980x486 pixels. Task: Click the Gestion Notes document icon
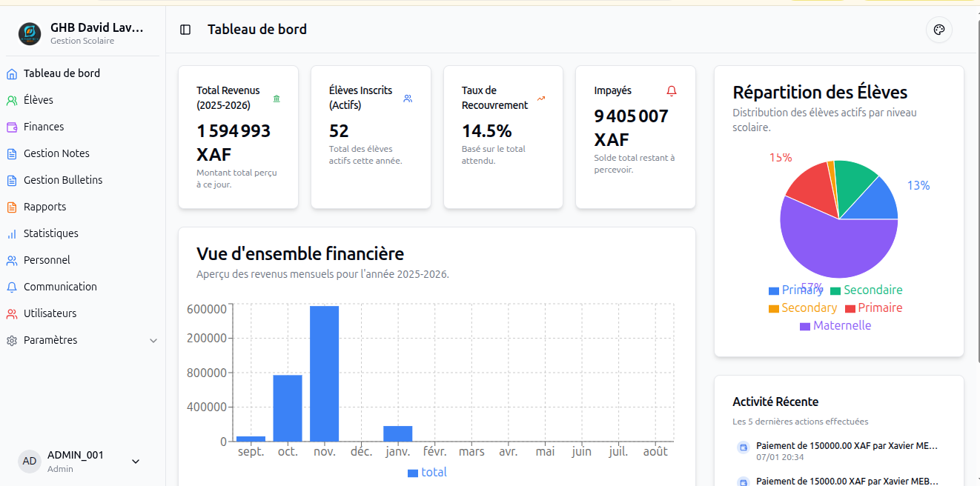click(x=12, y=153)
